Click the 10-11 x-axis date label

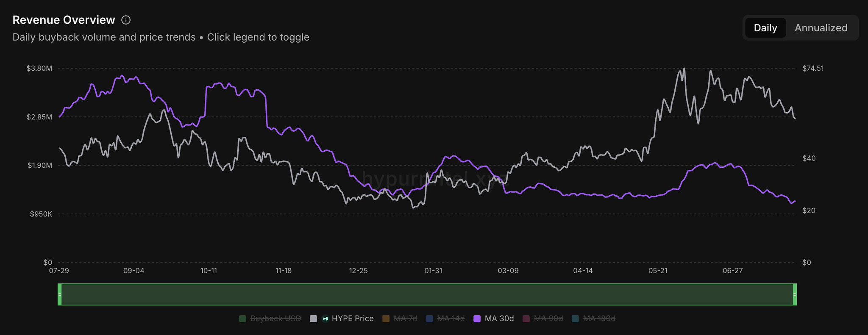pyautogui.click(x=209, y=271)
